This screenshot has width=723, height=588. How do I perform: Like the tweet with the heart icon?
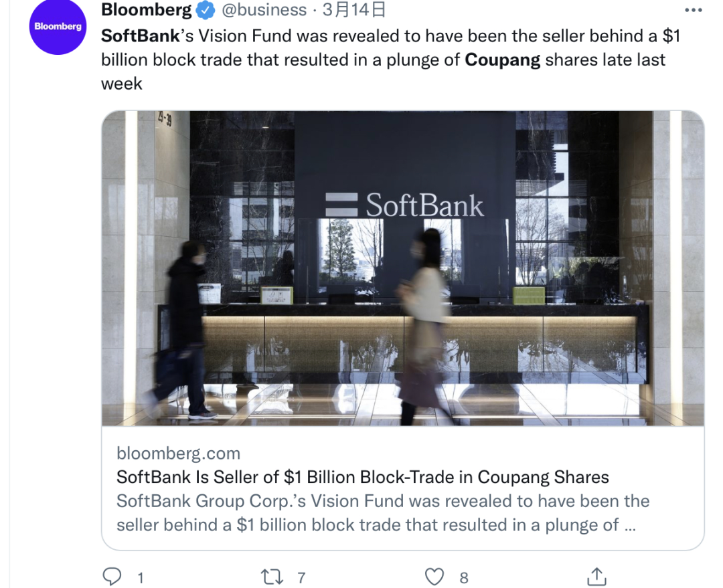click(x=434, y=577)
